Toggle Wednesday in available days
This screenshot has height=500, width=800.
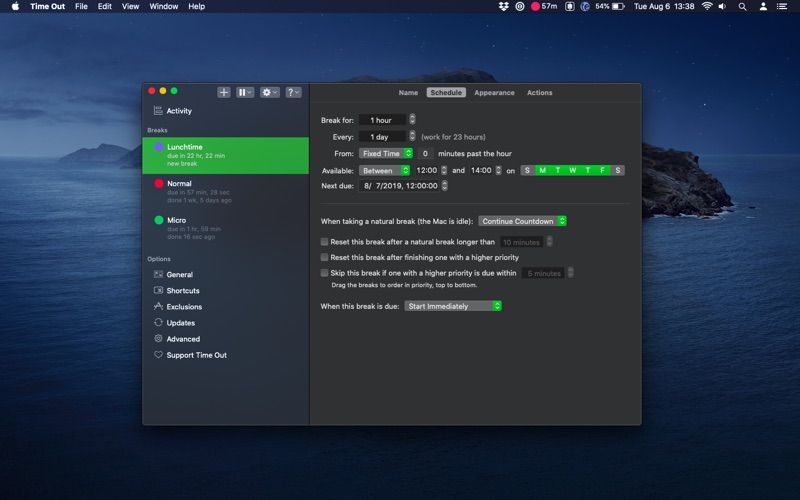tap(572, 170)
